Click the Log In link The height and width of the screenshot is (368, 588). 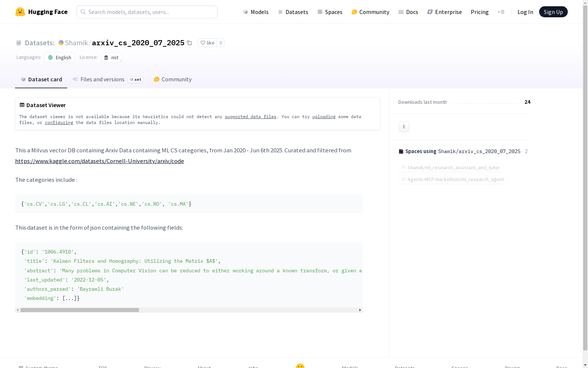(525, 12)
